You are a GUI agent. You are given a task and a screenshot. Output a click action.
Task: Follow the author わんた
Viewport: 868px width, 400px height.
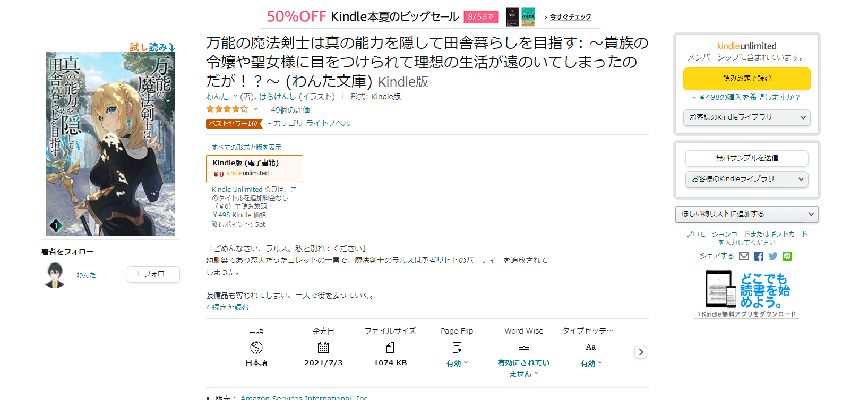(153, 274)
